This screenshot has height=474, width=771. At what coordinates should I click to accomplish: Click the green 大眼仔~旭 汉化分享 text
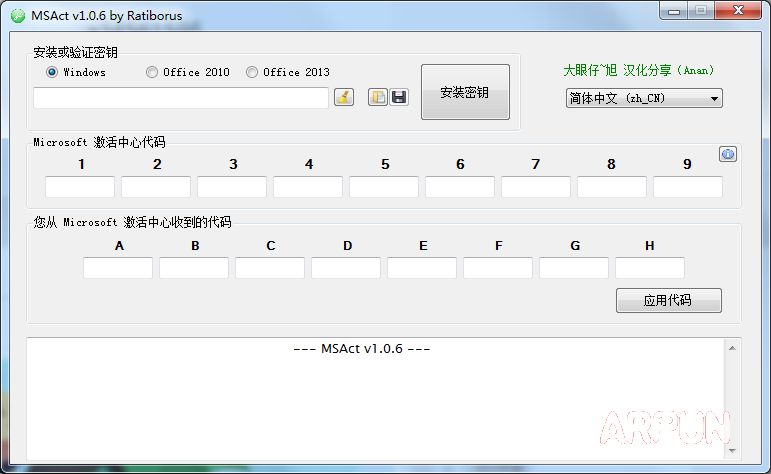point(638,70)
